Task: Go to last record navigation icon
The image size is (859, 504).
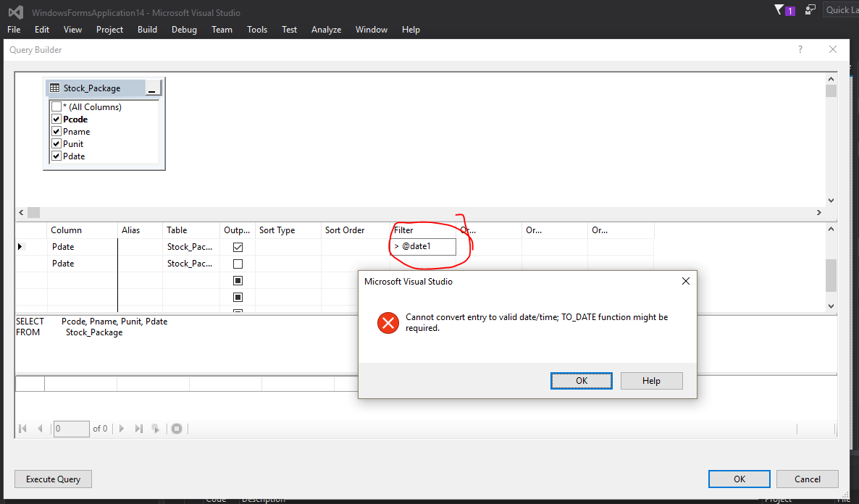Action: (x=138, y=429)
